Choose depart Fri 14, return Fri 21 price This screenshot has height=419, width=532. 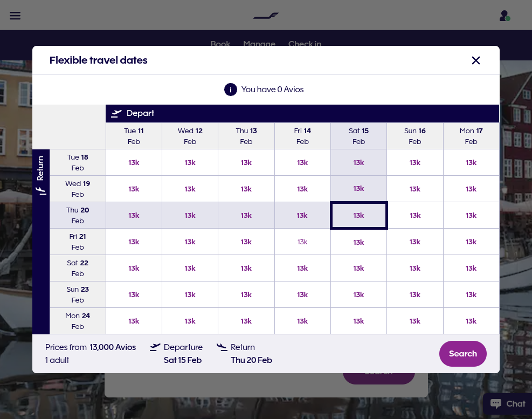coord(302,242)
